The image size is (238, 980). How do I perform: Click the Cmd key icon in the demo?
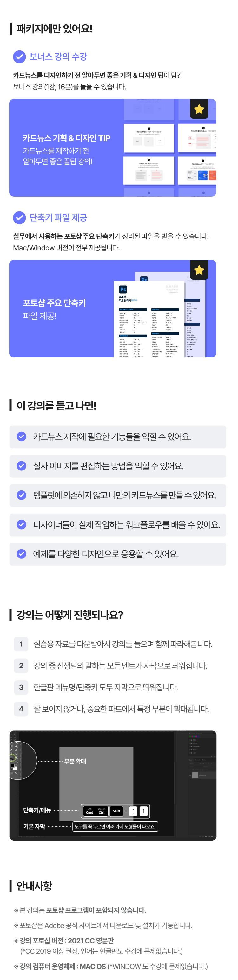pyautogui.click(x=90, y=811)
